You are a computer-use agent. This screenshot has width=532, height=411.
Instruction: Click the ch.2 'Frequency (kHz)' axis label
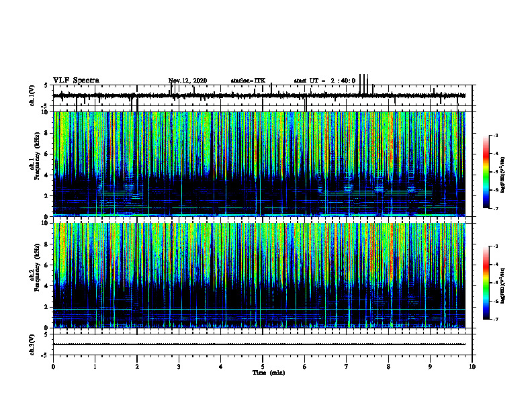(x=37, y=267)
